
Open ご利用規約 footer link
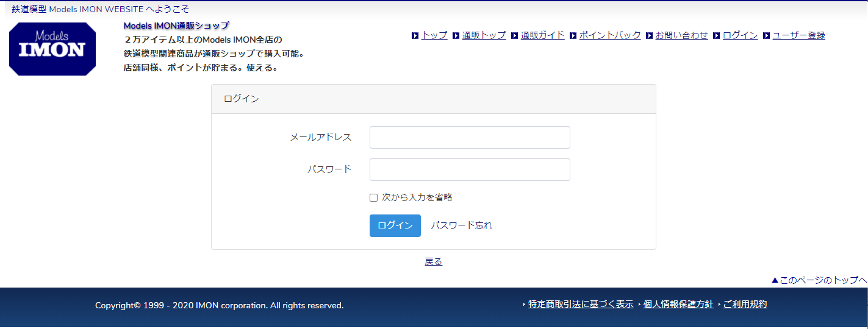pos(745,304)
